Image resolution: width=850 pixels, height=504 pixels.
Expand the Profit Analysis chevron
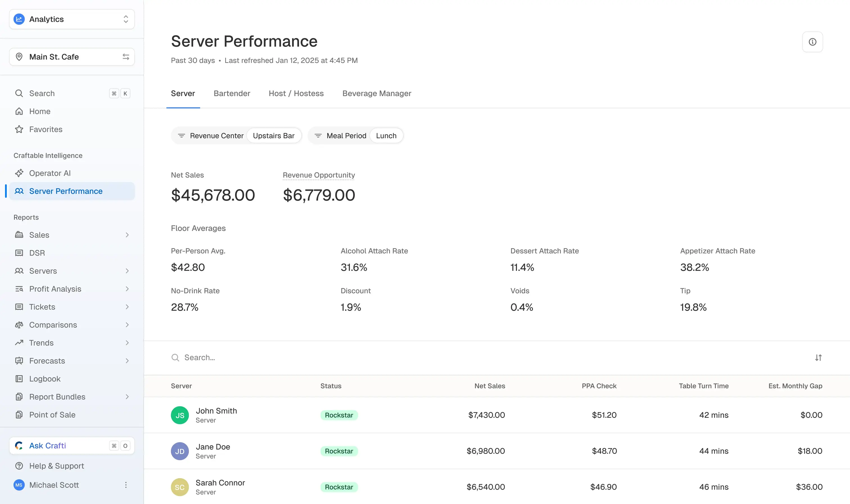coord(127,289)
